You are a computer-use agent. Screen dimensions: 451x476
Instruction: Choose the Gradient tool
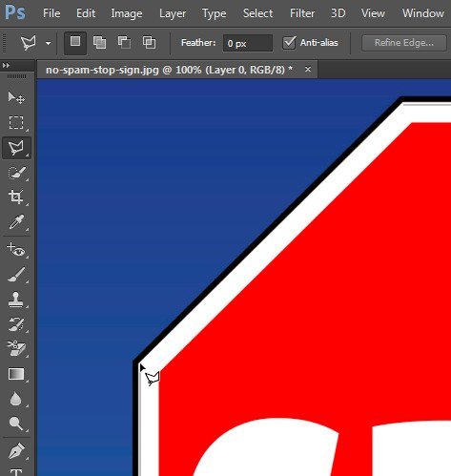pos(16,374)
